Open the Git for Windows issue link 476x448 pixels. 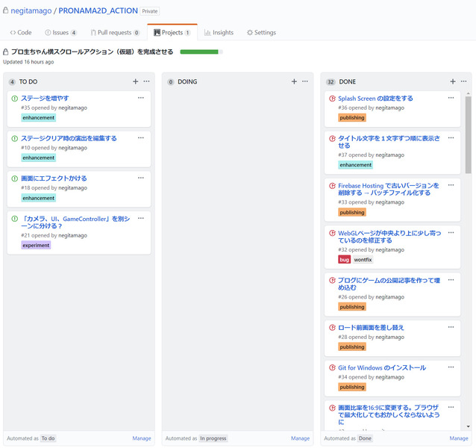tap(382, 368)
